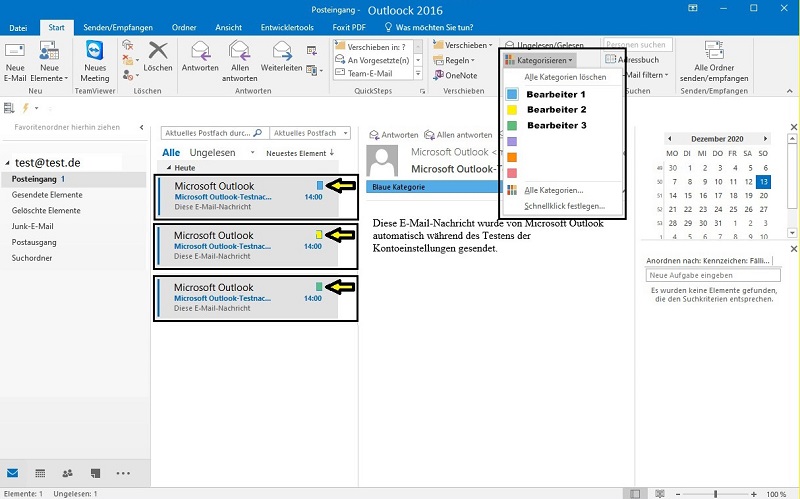Show more navigation options (three dots)
The width and height of the screenshot is (800, 499).
pos(123,473)
